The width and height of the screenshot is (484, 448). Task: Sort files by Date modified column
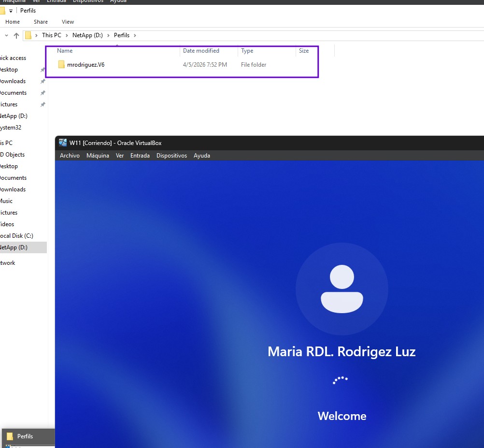pyautogui.click(x=201, y=51)
